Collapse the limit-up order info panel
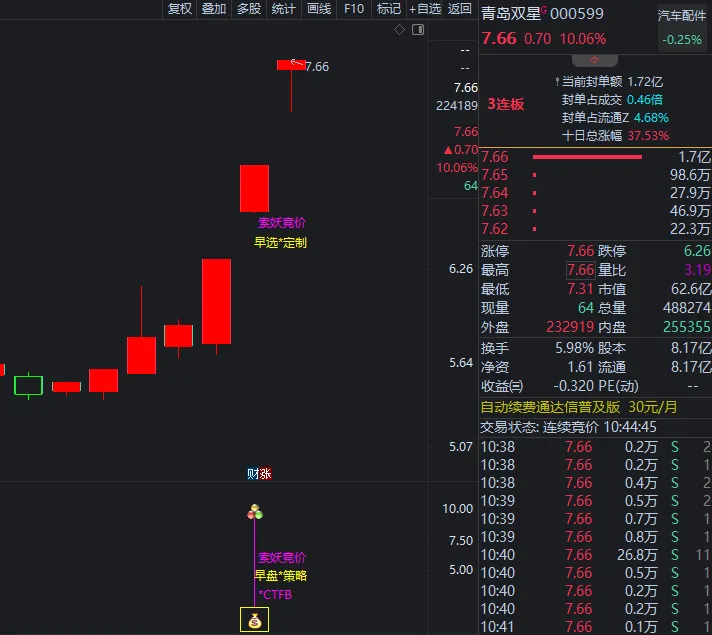 595,59
